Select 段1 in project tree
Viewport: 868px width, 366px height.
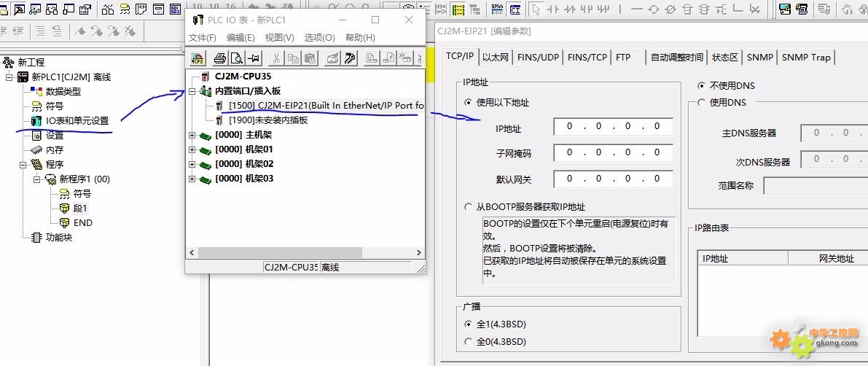pos(80,209)
